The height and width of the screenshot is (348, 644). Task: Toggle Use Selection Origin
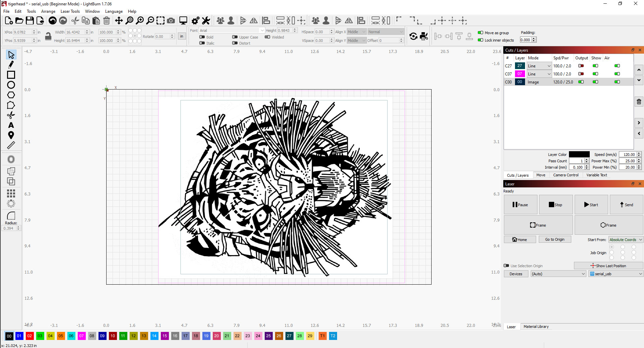pyautogui.click(x=506, y=266)
